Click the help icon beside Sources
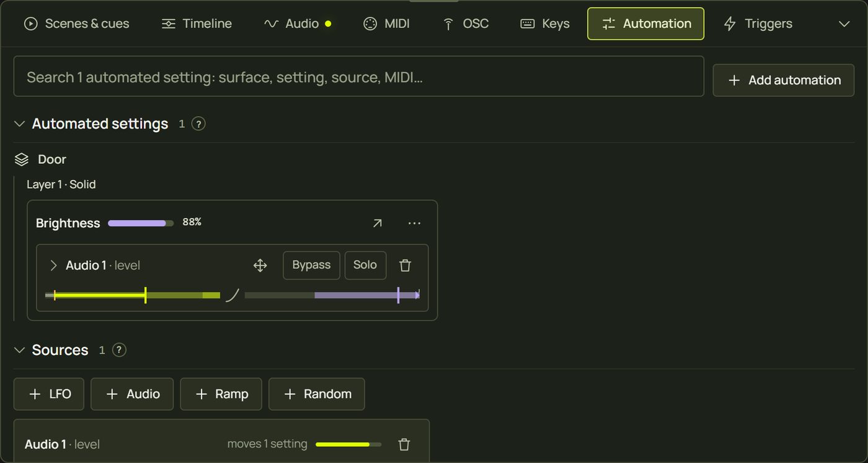 click(x=119, y=350)
